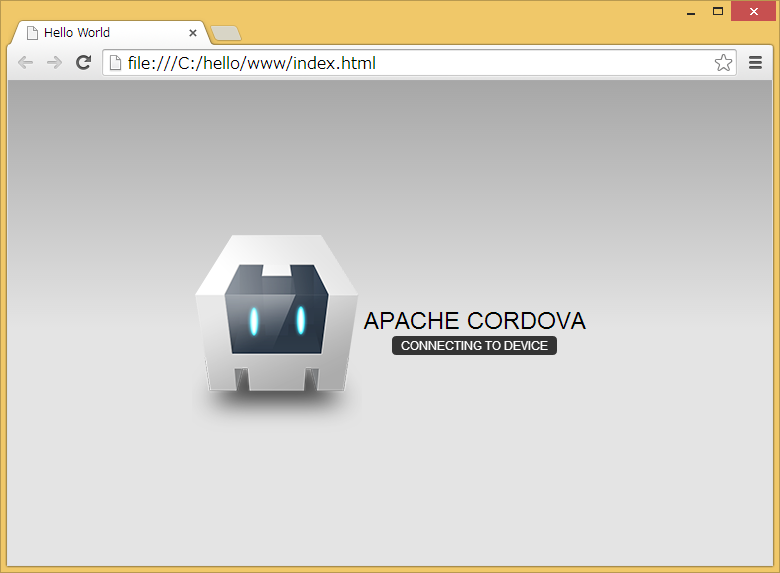This screenshot has width=780, height=573.
Task: Select the Hello World tab
Action: [109, 33]
